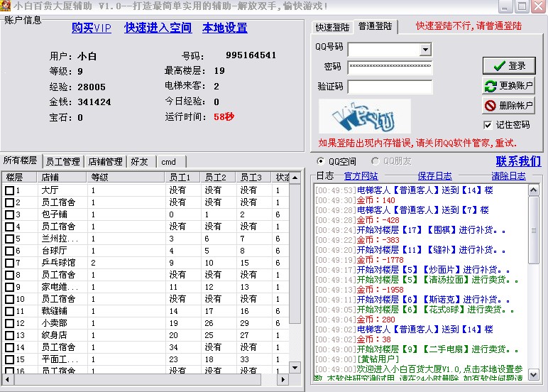This screenshot has height=392, width=548.
Task: Select the QQ空间 radio button
Action: coord(320,161)
